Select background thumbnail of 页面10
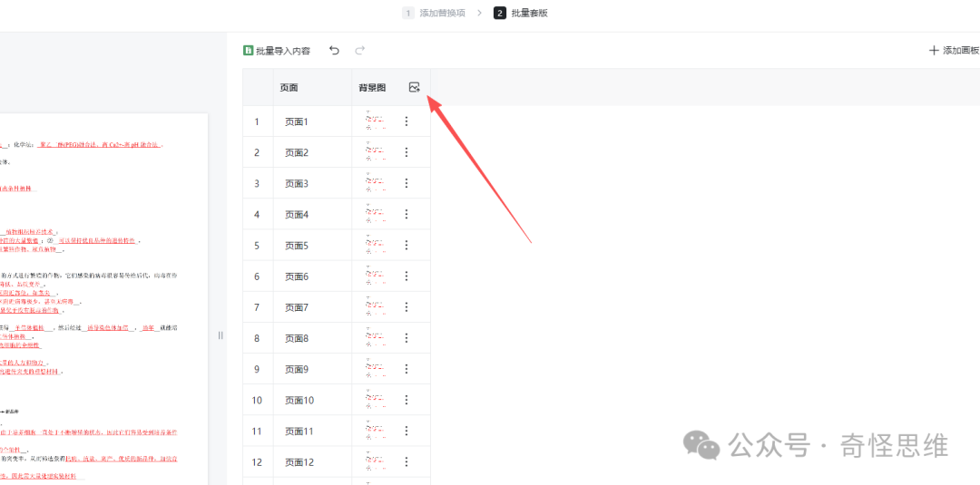980x485 pixels. coord(376,400)
